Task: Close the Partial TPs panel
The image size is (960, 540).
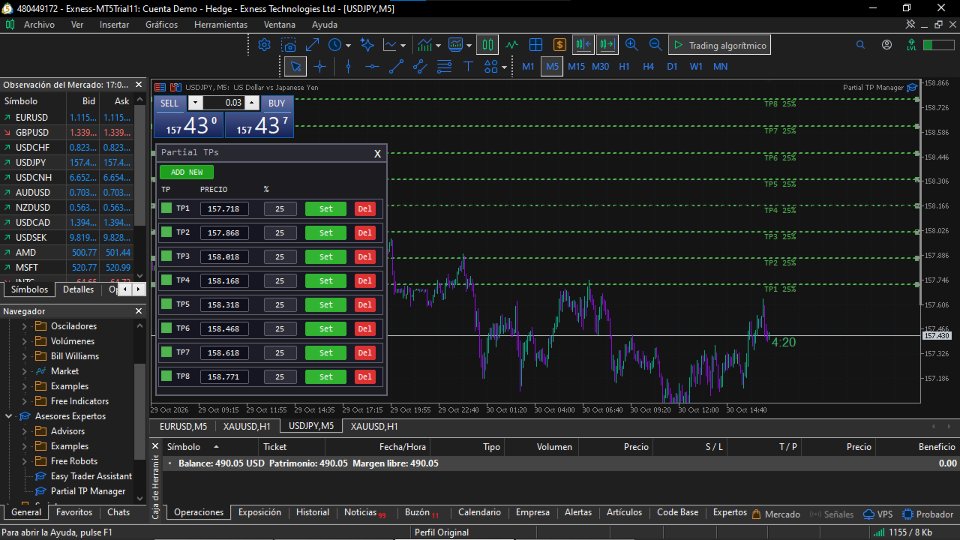Action: 377,154
